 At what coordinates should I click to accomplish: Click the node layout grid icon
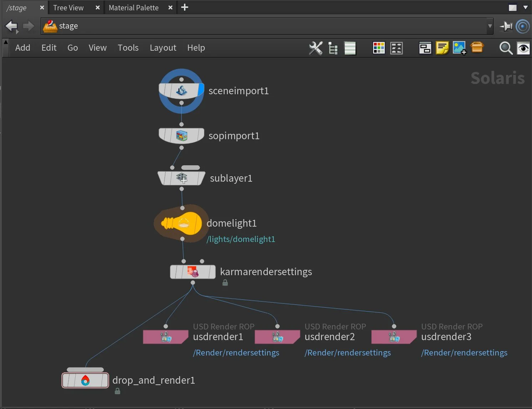point(397,48)
